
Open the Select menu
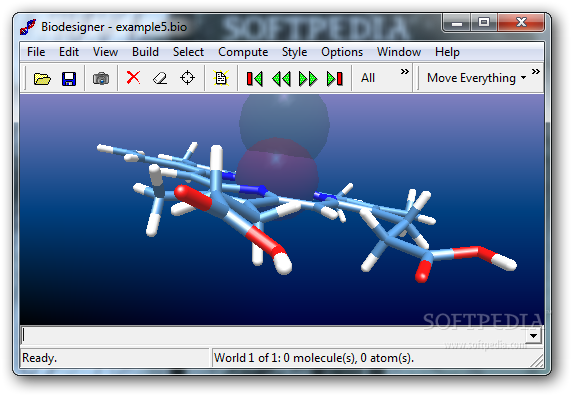pyautogui.click(x=188, y=52)
